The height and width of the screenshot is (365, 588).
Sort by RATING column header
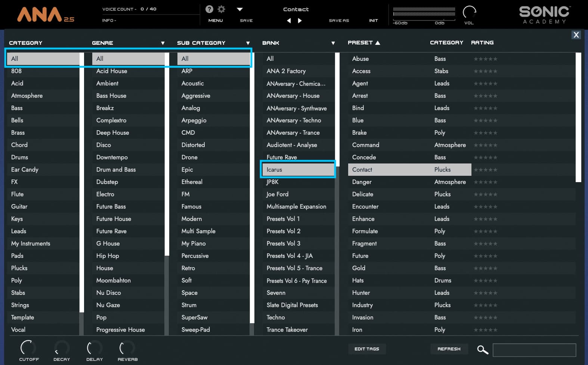(482, 43)
